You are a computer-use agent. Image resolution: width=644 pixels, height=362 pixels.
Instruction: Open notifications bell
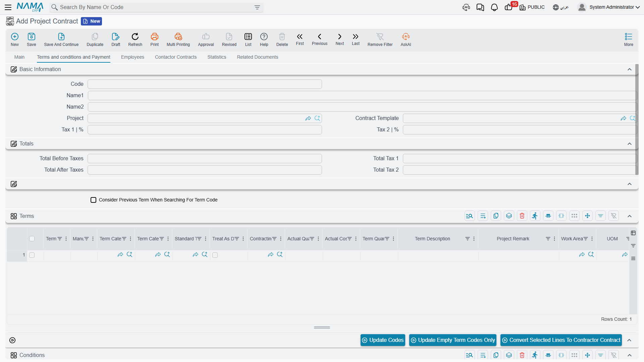click(494, 7)
